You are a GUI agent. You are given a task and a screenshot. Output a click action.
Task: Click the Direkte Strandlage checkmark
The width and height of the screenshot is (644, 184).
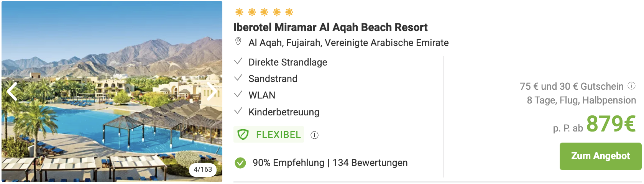238,61
